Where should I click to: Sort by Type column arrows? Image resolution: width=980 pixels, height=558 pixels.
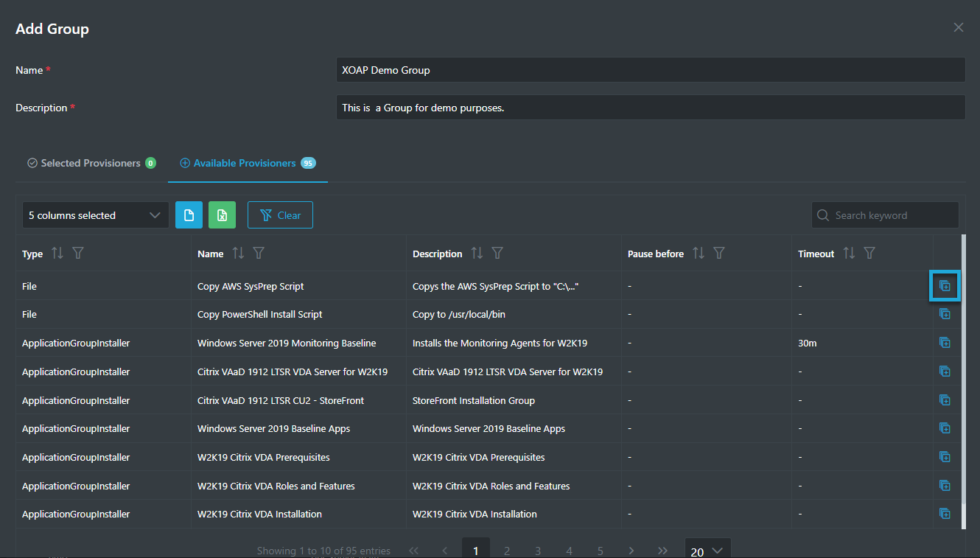(57, 254)
